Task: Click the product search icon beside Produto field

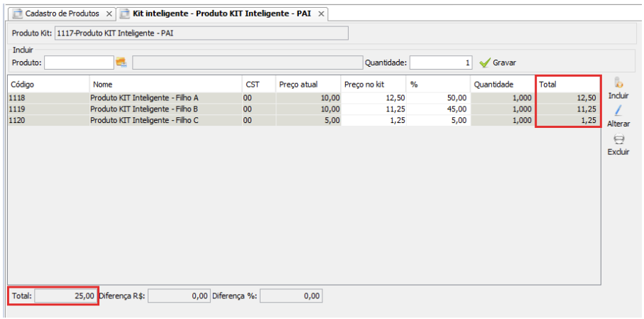Action: click(x=121, y=63)
